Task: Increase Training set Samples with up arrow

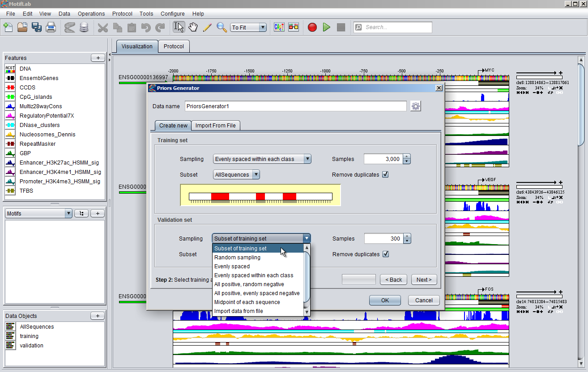Action: (406, 156)
